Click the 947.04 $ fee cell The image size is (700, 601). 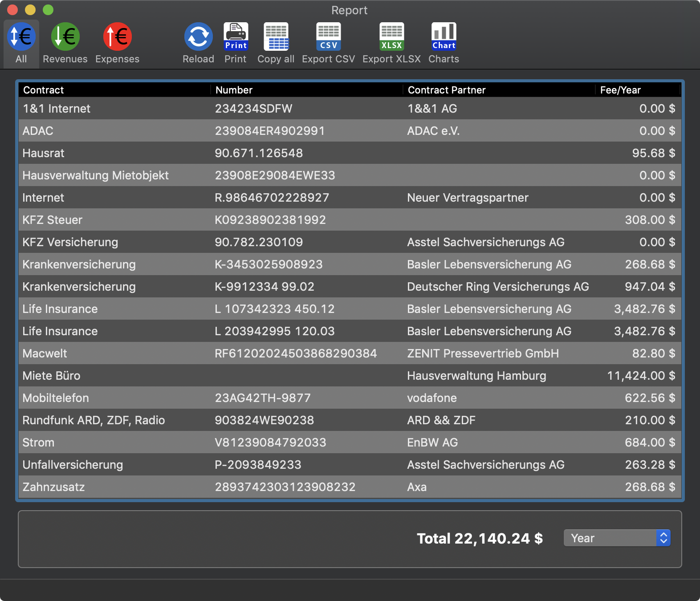tap(650, 287)
